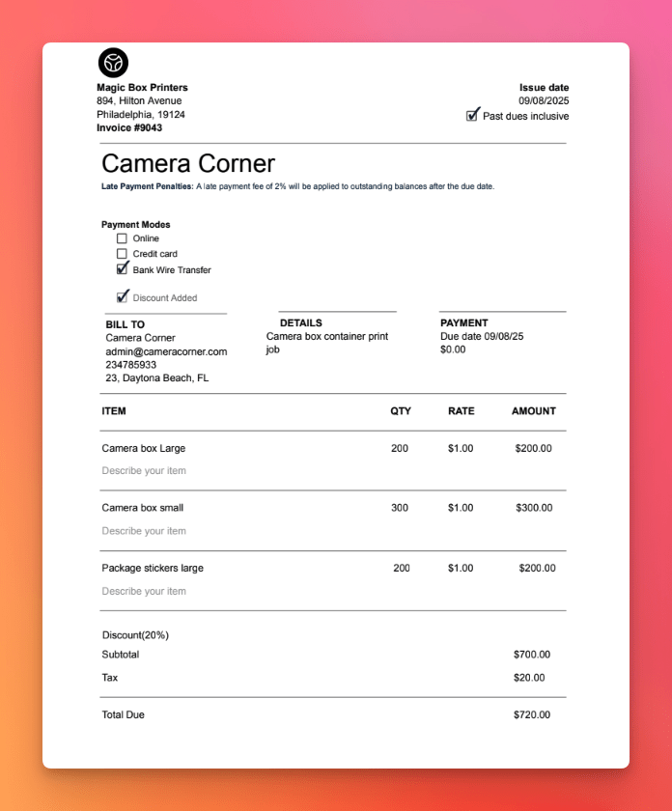
Task: Click the issue date 09/08/2025
Action: pos(544,100)
